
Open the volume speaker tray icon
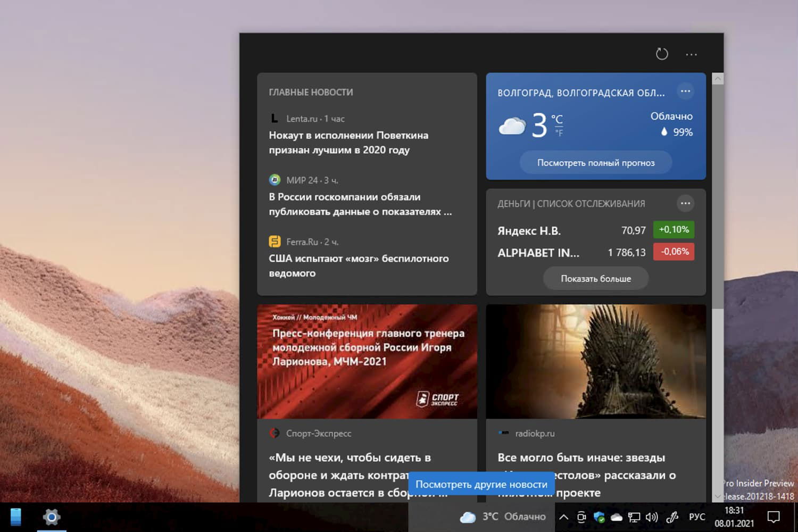tap(651, 517)
